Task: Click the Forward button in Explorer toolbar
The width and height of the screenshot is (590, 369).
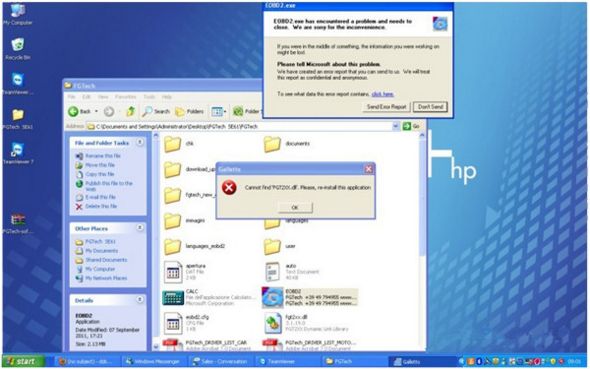Action: point(109,111)
